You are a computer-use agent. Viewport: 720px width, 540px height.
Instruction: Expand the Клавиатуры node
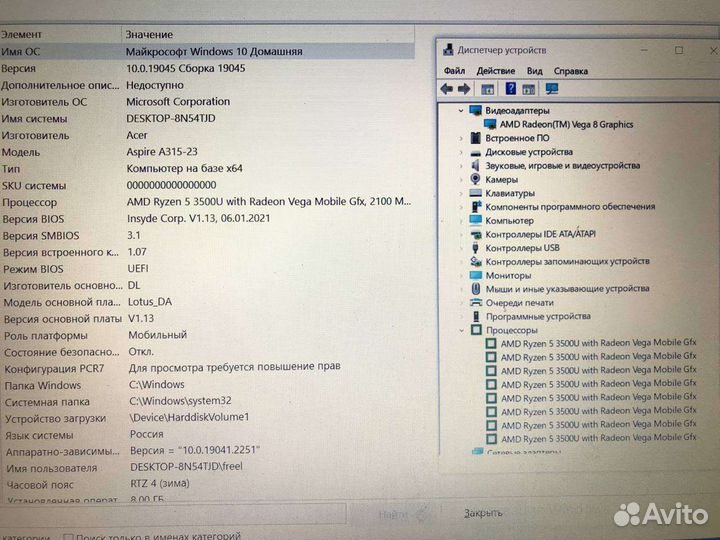pos(461,193)
